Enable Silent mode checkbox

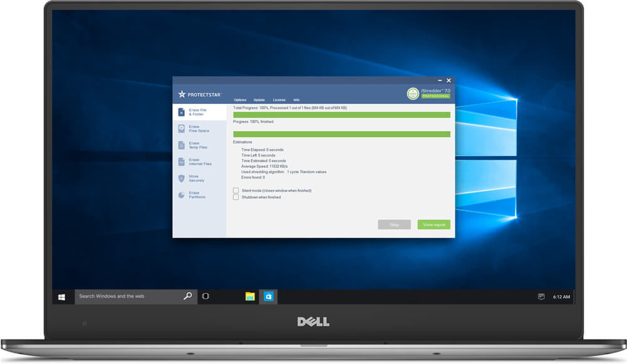coord(236,190)
